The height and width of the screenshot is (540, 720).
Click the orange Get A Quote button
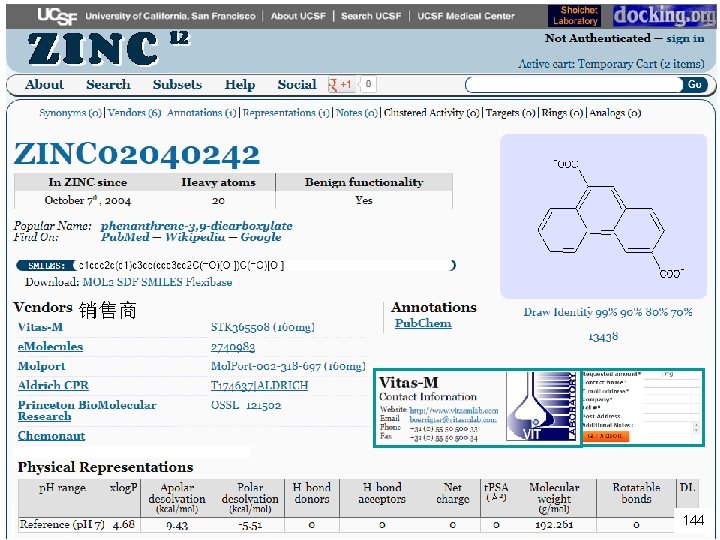point(606,436)
